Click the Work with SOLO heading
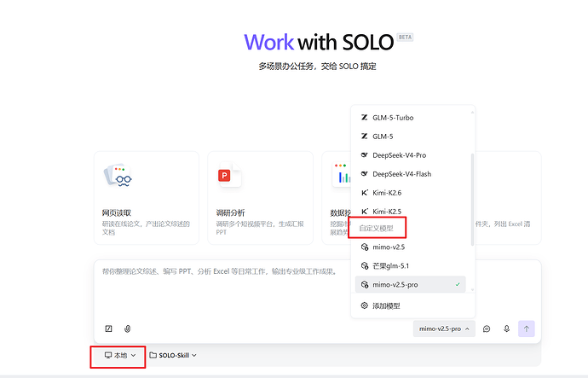Screen dimensions: 588x378 tap(319, 42)
